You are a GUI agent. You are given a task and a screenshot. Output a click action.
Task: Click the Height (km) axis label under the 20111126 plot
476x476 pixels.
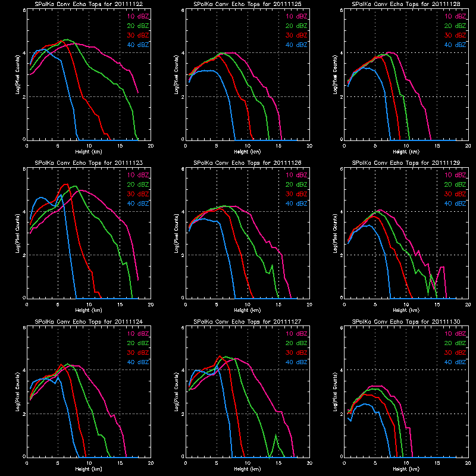point(248,311)
